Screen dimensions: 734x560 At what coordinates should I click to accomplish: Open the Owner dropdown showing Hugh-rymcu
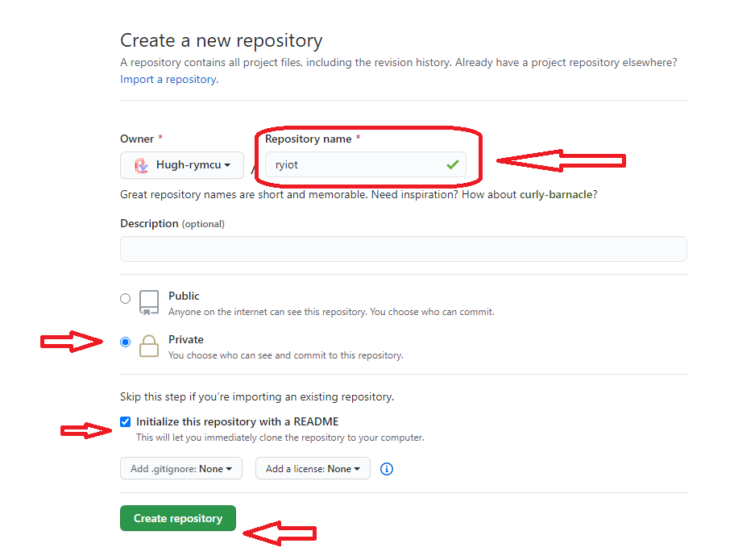[182, 165]
